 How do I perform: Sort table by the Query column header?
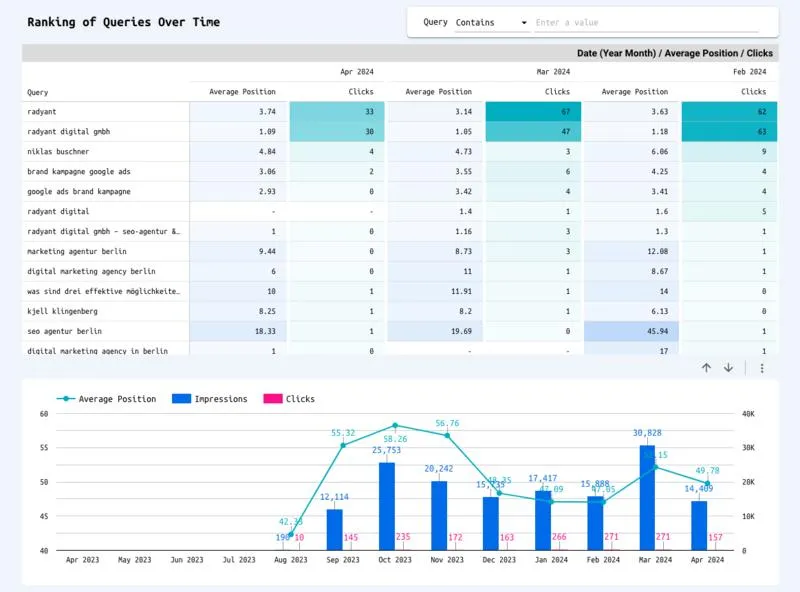point(38,92)
